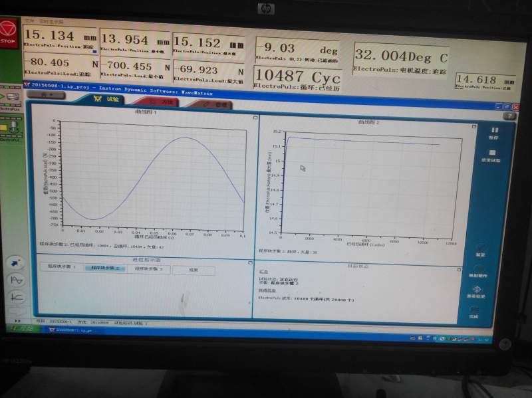The image size is (532, 398).
Task: Click the sine wave plot in graph 1
Action: [x=154, y=177]
